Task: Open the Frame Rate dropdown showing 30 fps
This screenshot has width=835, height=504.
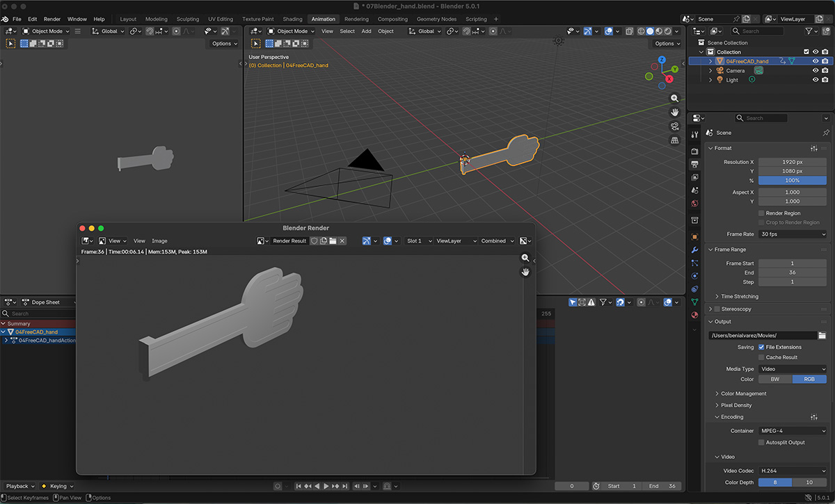Action: click(793, 234)
